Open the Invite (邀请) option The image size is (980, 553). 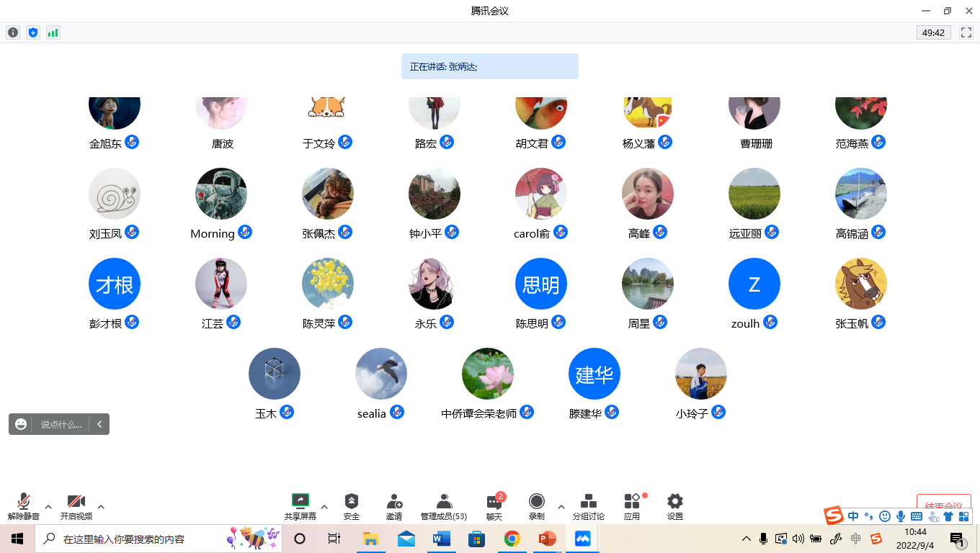394,506
